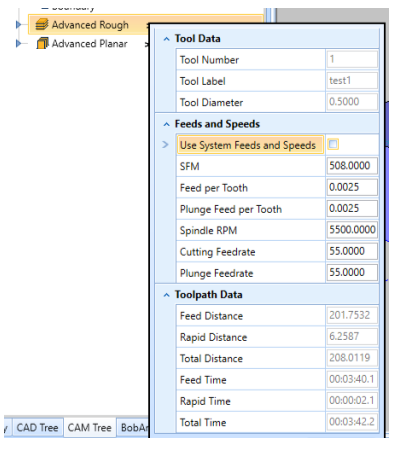Switch to the CAD Tree tab

click(37, 427)
